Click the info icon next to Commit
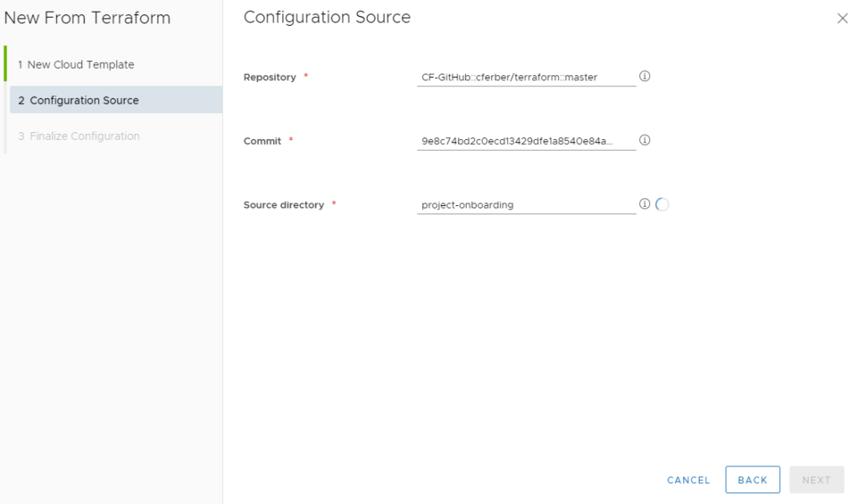The width and height of the screenshot is (858, 504). point(644,141)
